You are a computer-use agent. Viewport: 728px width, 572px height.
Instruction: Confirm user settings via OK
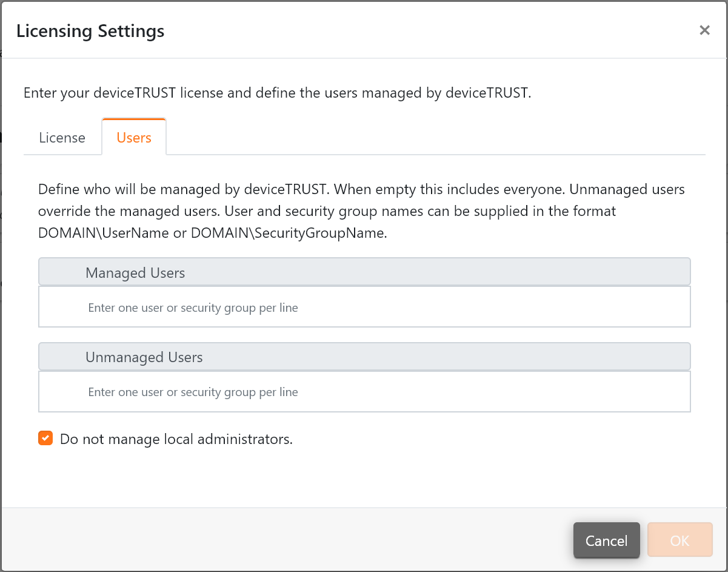click(680, 540)
